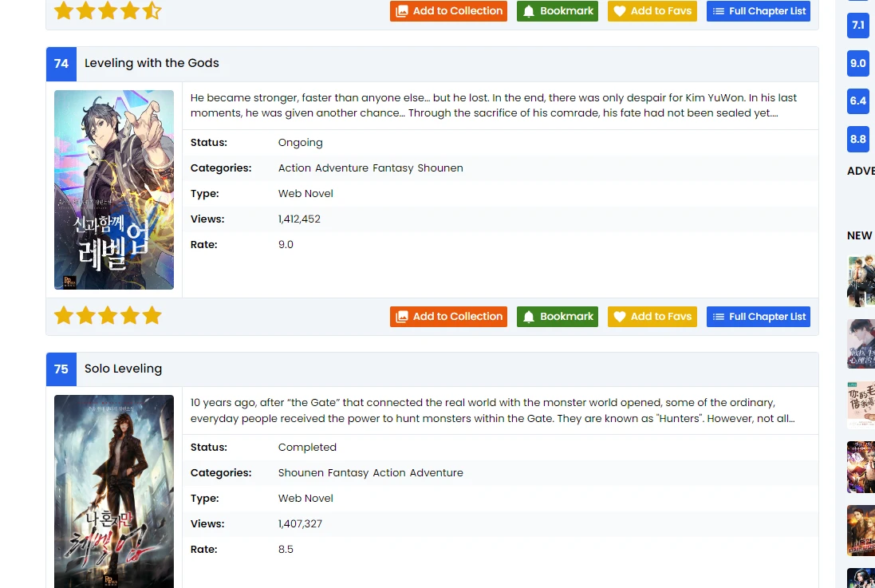The width and height of the screenshot is (875, 588).
Task: Open fourth novel thumbnail under NEW sidebar
Action: 861,468
